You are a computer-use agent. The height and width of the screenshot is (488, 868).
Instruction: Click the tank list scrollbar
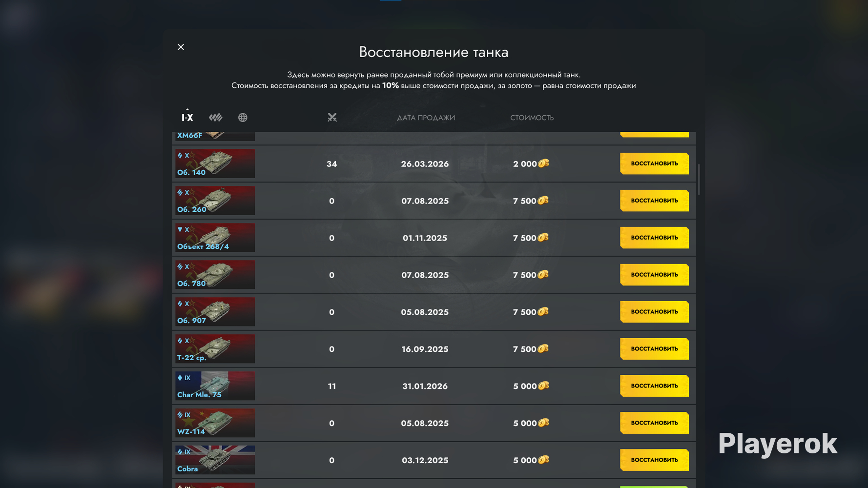(699, 180)
